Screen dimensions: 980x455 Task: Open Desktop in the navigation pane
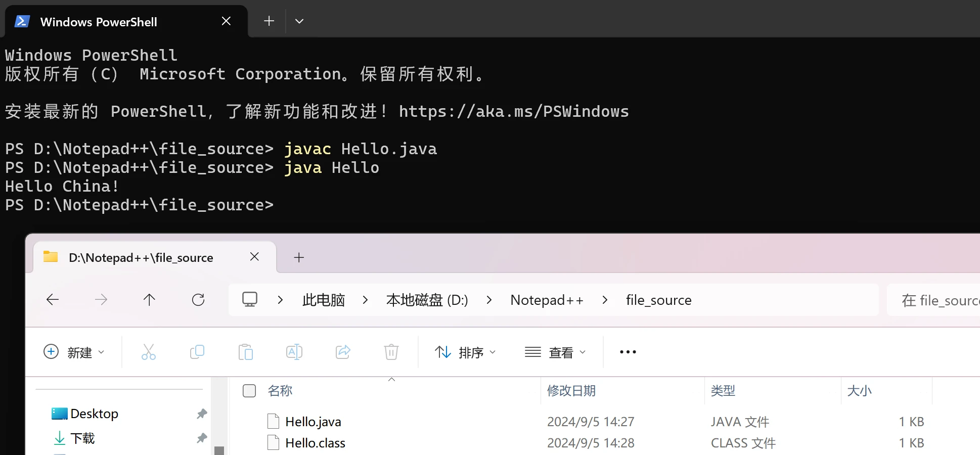coord(94,414)
